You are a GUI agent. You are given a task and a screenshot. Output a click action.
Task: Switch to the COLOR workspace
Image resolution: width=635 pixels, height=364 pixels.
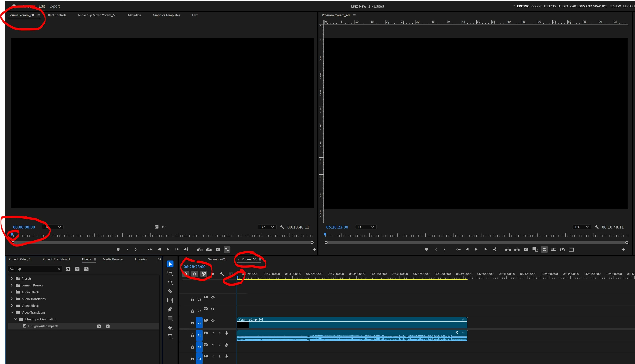(x=536, y=6)
